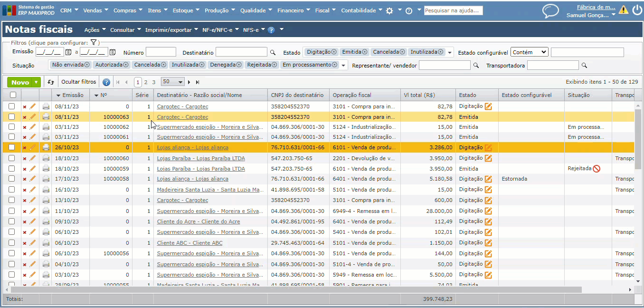Click the Número filter input field
Screen dimensions: 644x308
[161, 52]
